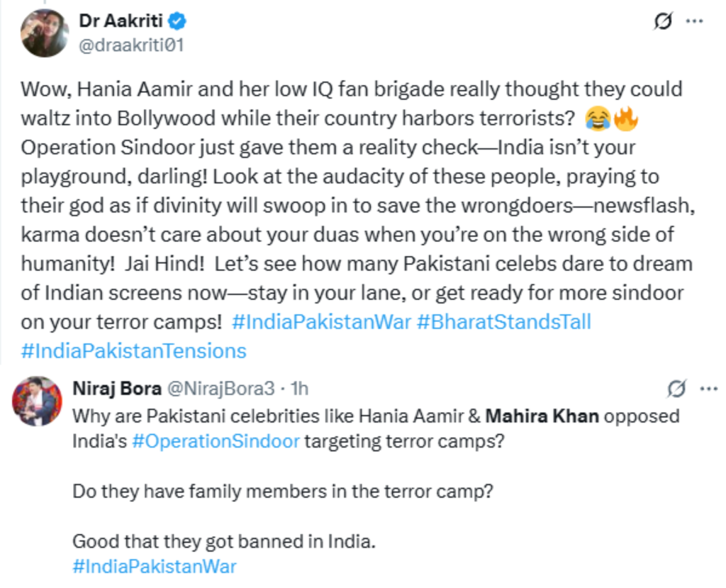Open the #BharatStandsTall hashtag

(x=503, y=321)
